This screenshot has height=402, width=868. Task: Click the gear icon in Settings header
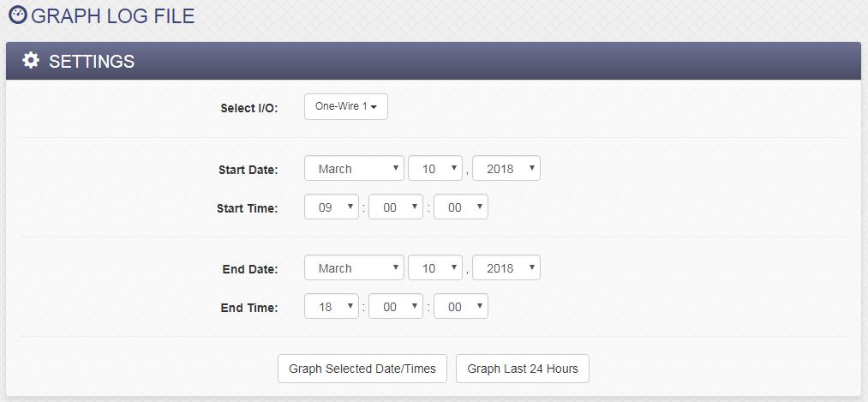(x=31, y=60)
